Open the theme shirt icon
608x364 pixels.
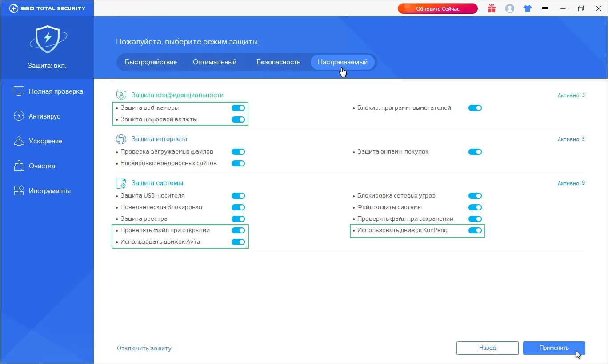(x=528, y=8)
